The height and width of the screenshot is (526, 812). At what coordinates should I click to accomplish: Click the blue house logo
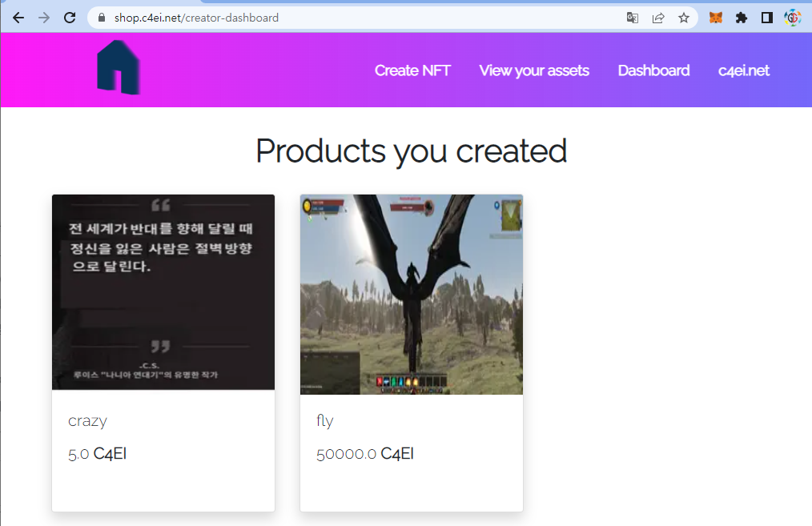click(119, 67)
